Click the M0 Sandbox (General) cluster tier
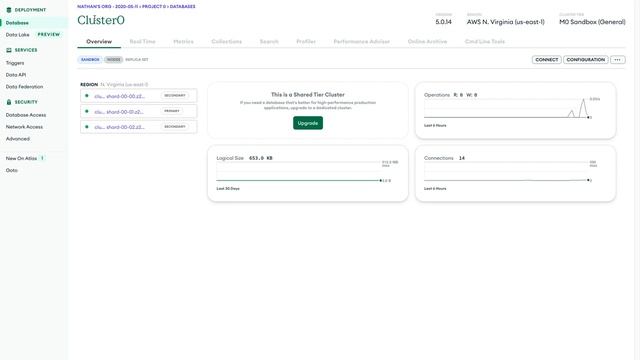Screen dimensions: 640x360 (x=592, y=22)
